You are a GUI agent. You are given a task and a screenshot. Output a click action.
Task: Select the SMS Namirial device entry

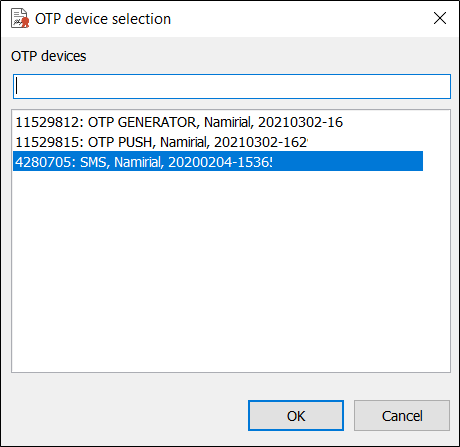[x=218, y=161]
